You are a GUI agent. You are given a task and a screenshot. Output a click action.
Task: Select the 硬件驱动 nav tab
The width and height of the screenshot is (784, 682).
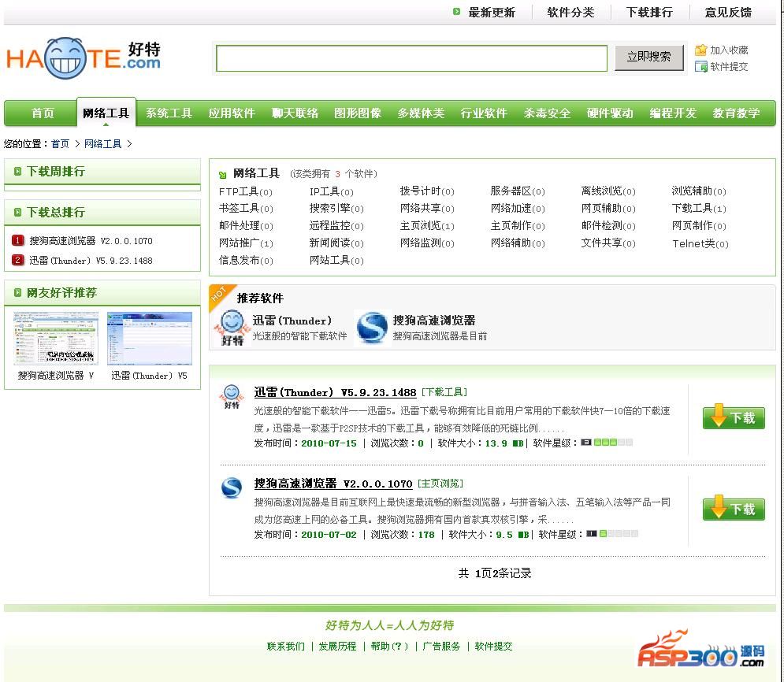click(x=610, y=113)
